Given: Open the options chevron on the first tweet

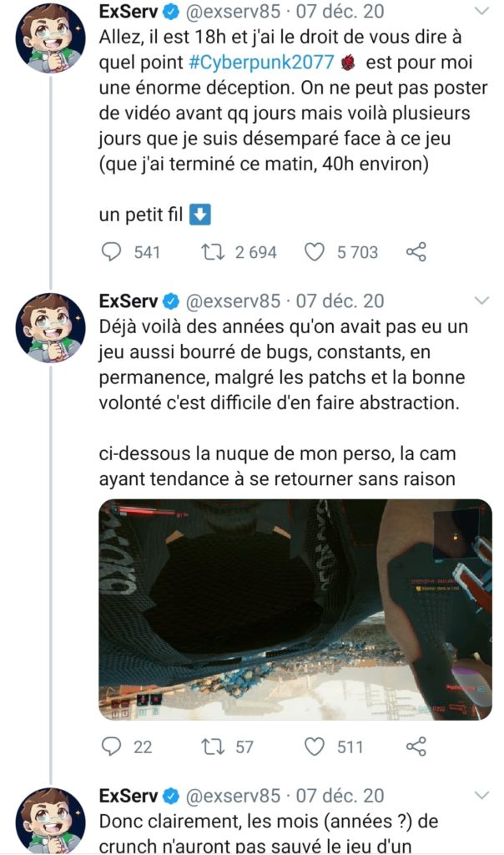Looking at the screenshot, I should click(x=482, y=11).
